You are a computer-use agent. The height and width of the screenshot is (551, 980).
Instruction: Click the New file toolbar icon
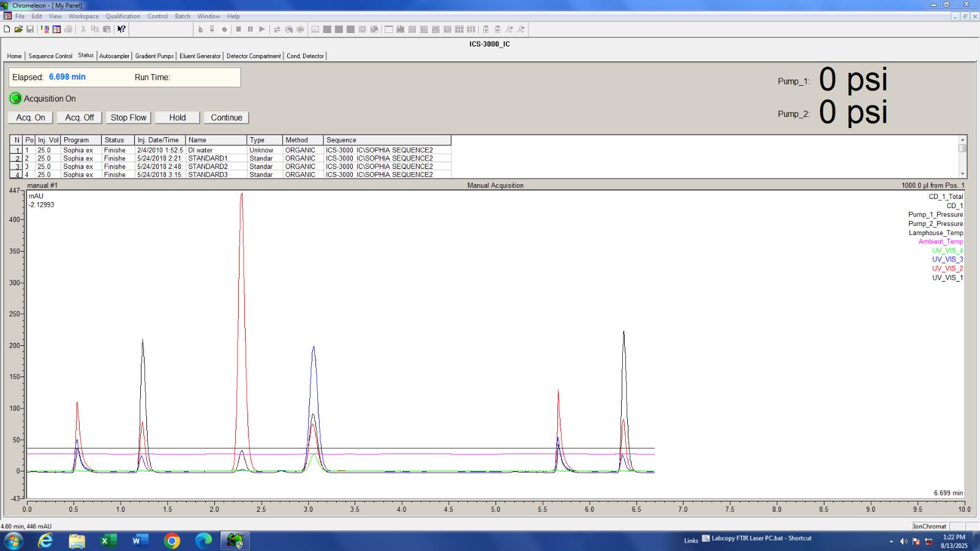pos(7,29)
